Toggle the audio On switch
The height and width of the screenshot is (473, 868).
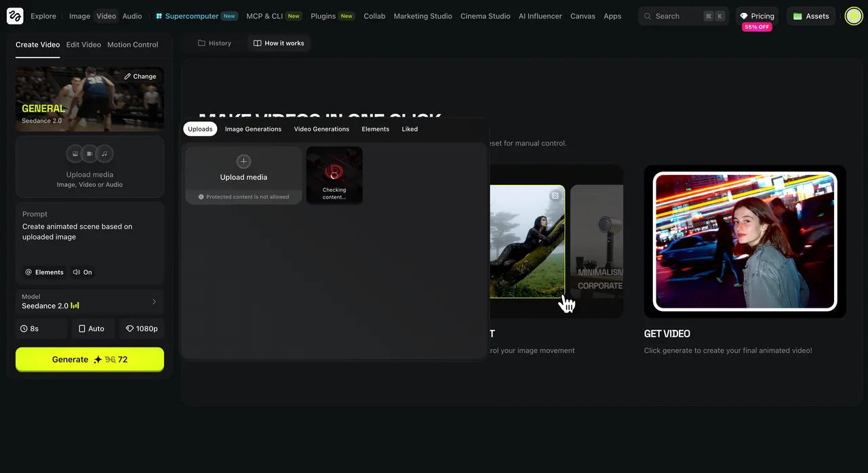point(82,272)
